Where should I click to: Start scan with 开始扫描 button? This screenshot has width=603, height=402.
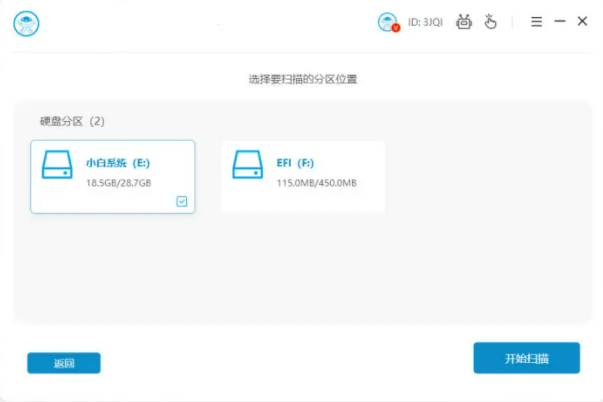526,358
